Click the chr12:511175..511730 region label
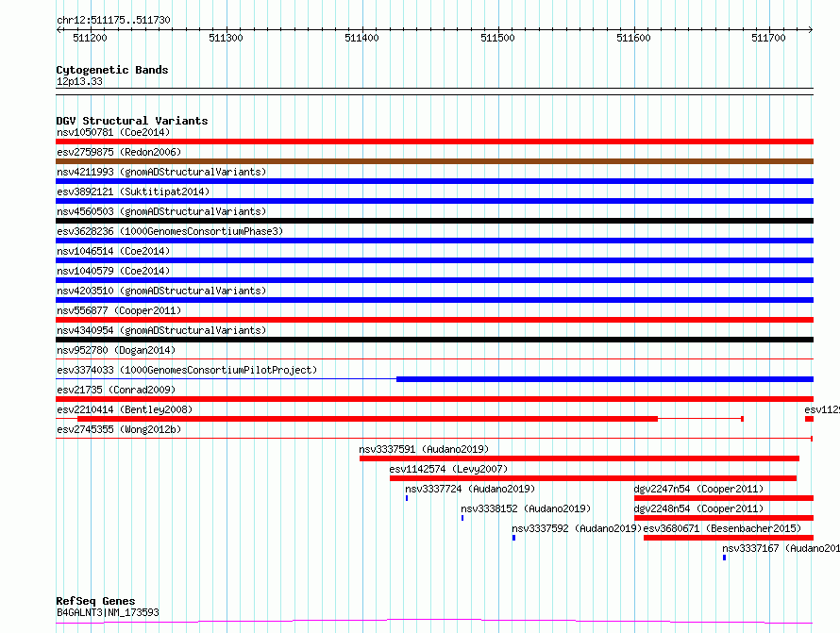840x633 pixels. [113, 21]
